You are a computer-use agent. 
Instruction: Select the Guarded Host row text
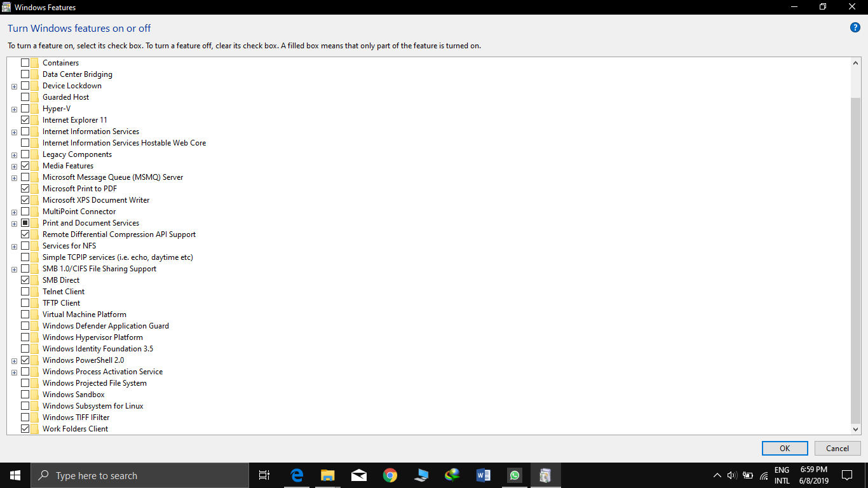tap(66, 97)
